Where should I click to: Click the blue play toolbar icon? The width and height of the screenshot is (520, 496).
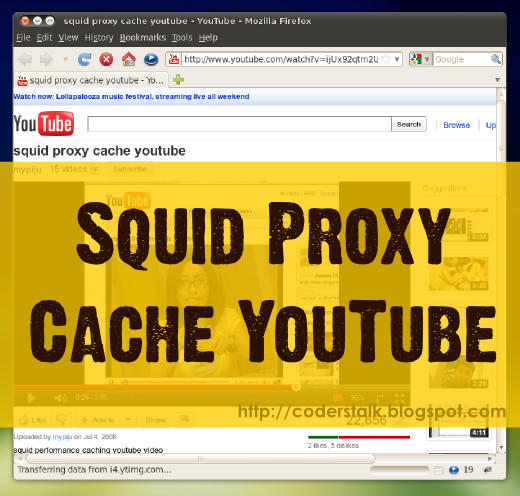[151, 60]
